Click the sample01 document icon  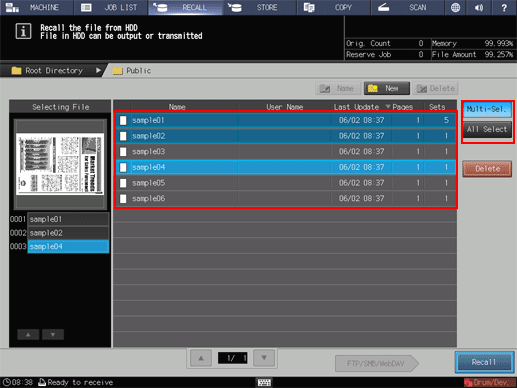(x=123, y=120)
